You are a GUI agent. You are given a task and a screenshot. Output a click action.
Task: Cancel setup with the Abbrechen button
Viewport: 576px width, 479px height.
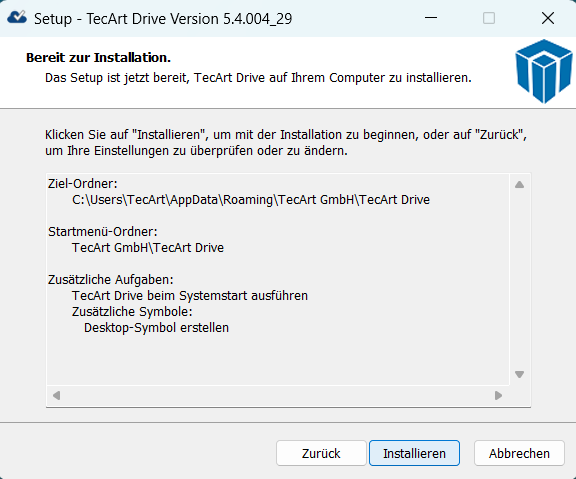(519, 453)
